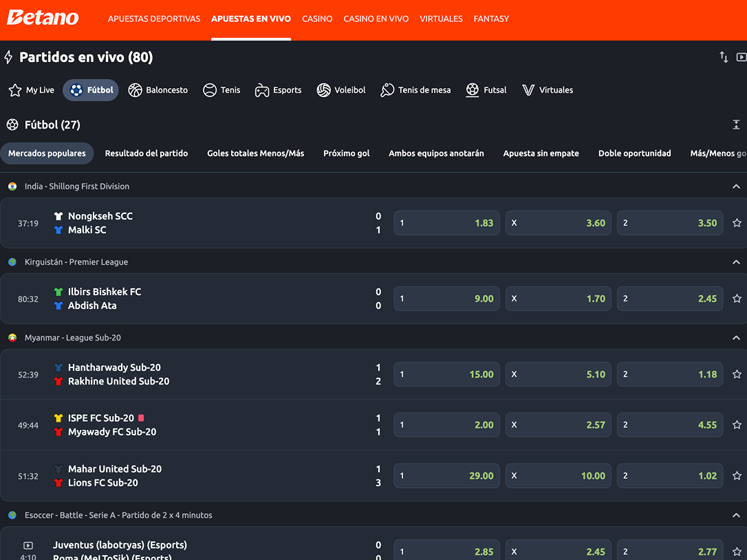Screen dimensions: 747x560
Task: Collapse the India - Shillong First Division section
Action: click(x=736, y=186)
